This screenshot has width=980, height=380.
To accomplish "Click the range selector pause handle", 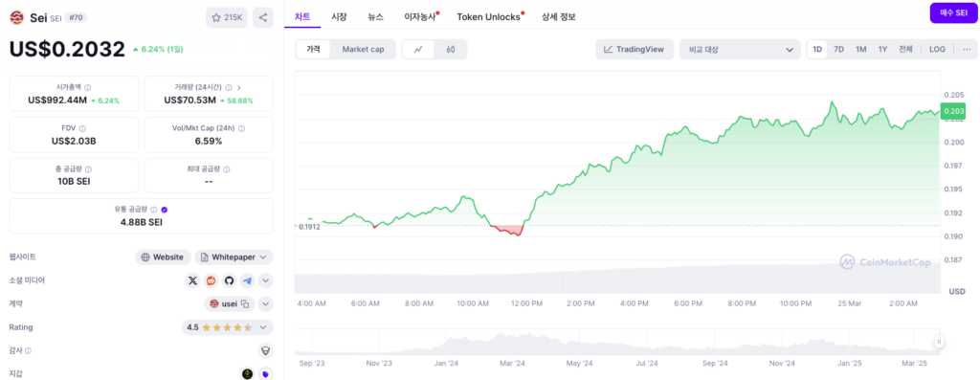I will point(939,342).
